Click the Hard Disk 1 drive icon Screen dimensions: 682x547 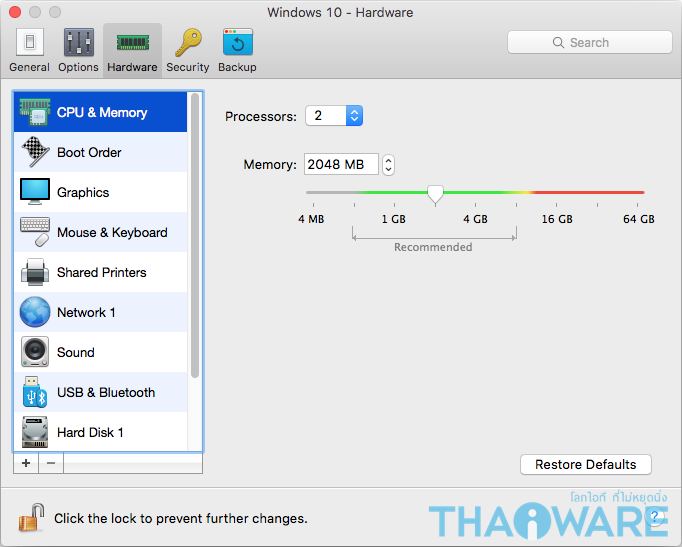pyautogui.click(x=35, y=432)
